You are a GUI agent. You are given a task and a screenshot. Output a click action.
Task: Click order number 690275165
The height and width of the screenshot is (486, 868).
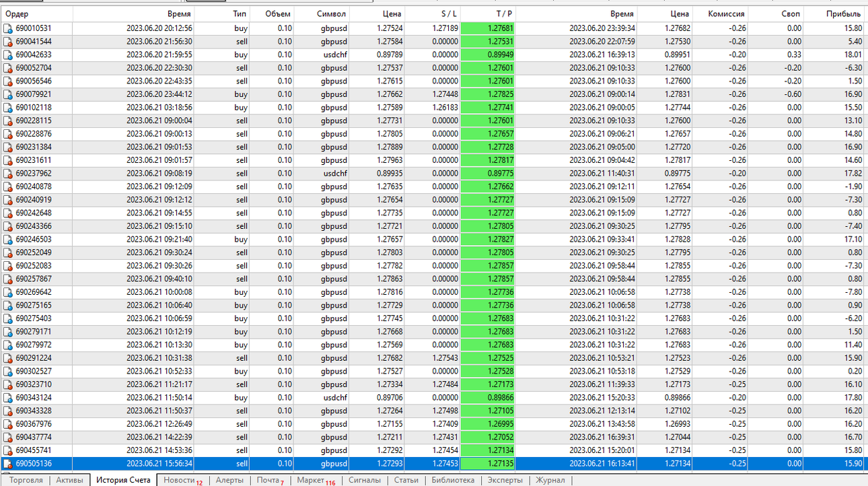tap(34, 306)
